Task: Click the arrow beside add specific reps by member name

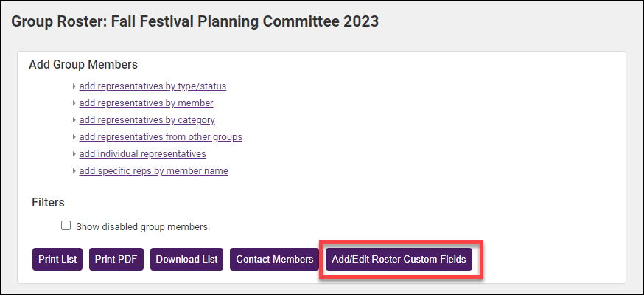Action: pyautogui.click(x=74, y=171)
